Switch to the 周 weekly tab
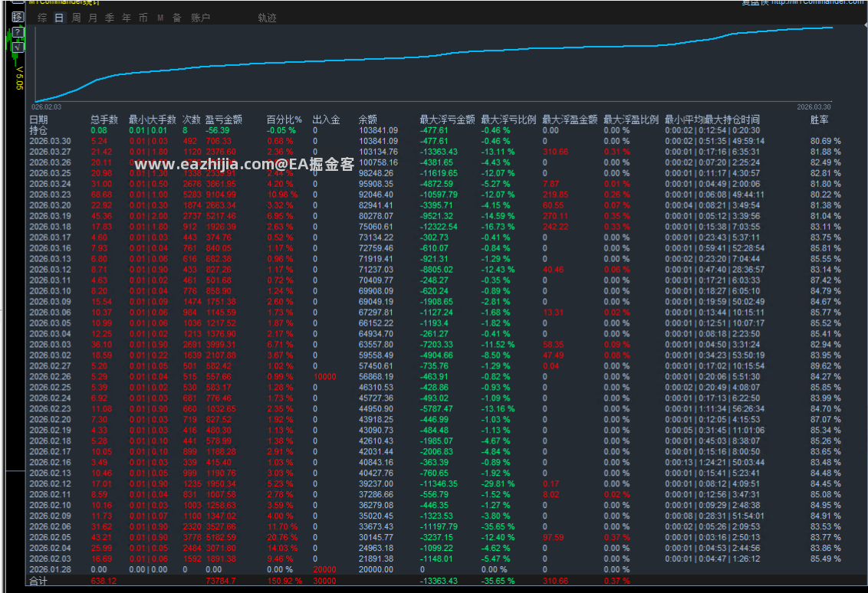 pyautogui.click(x=76, y=18)
